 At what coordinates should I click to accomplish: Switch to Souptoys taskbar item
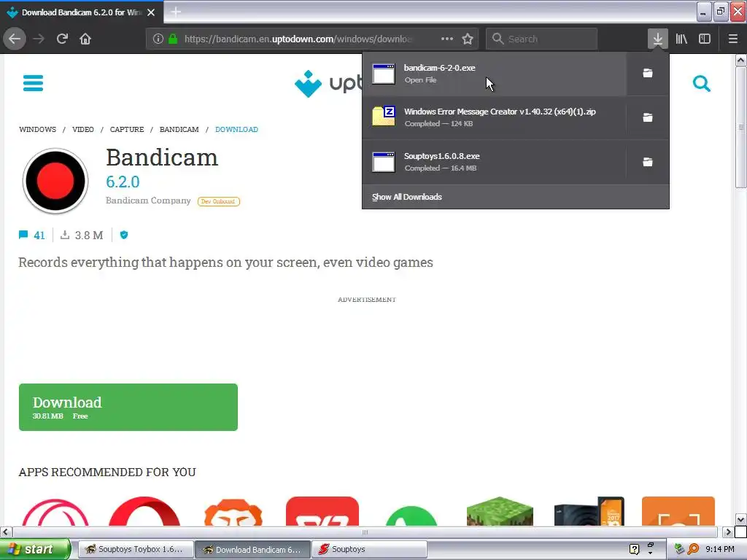(x=369, y=549)
